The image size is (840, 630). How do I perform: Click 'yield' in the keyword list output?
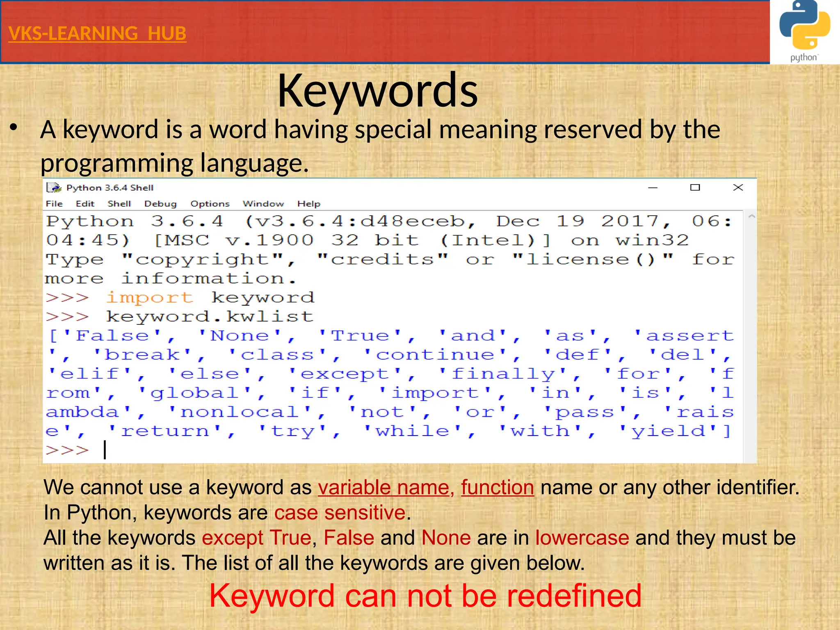click(668, 431)
